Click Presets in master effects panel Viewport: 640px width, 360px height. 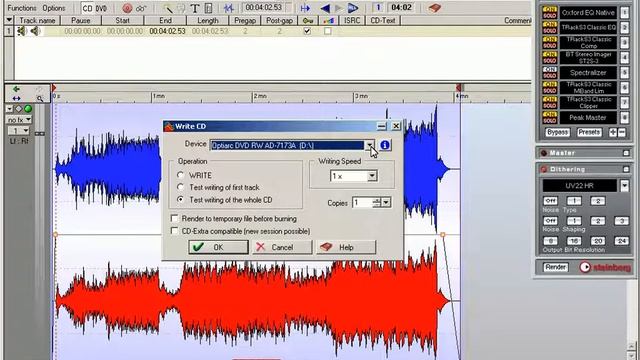point(589,132)
